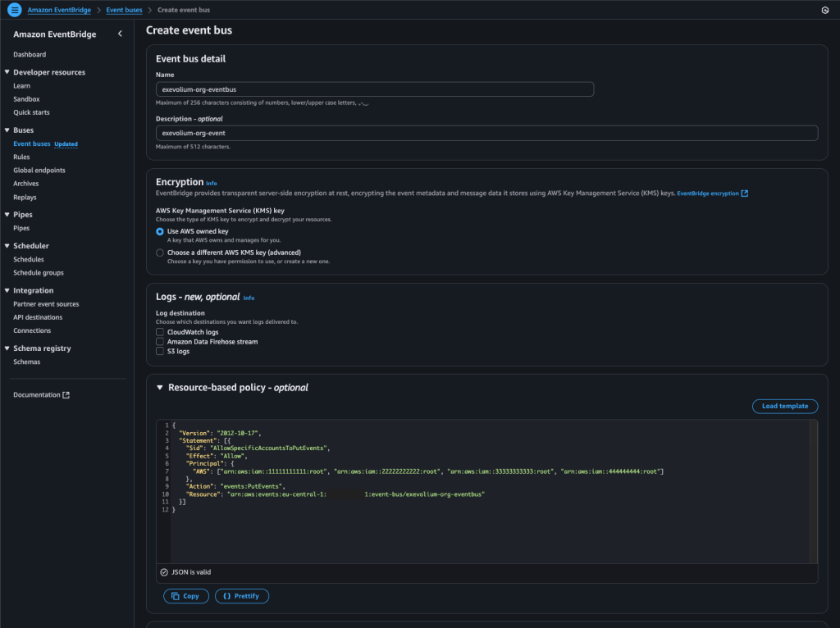
Task: Go to Partner event sources
Action: pyautogui.click(x=46, y=304)
